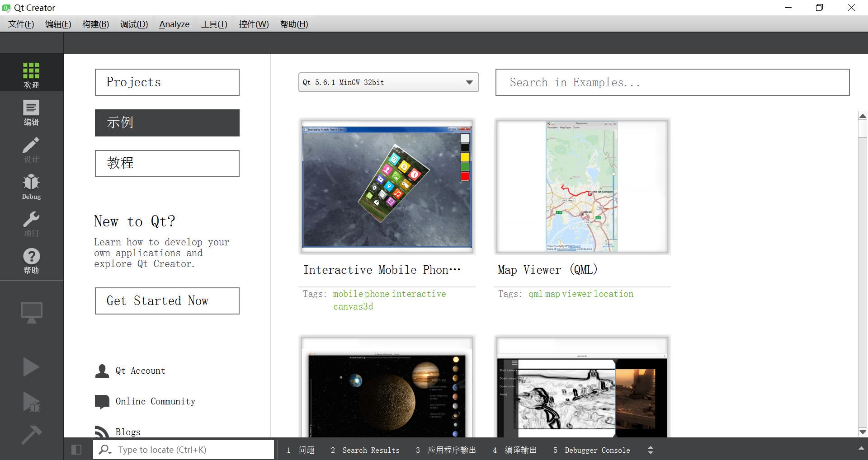Click the locator magnifier icon
This screenshot has width=868, height=460.
pos(105,450)
